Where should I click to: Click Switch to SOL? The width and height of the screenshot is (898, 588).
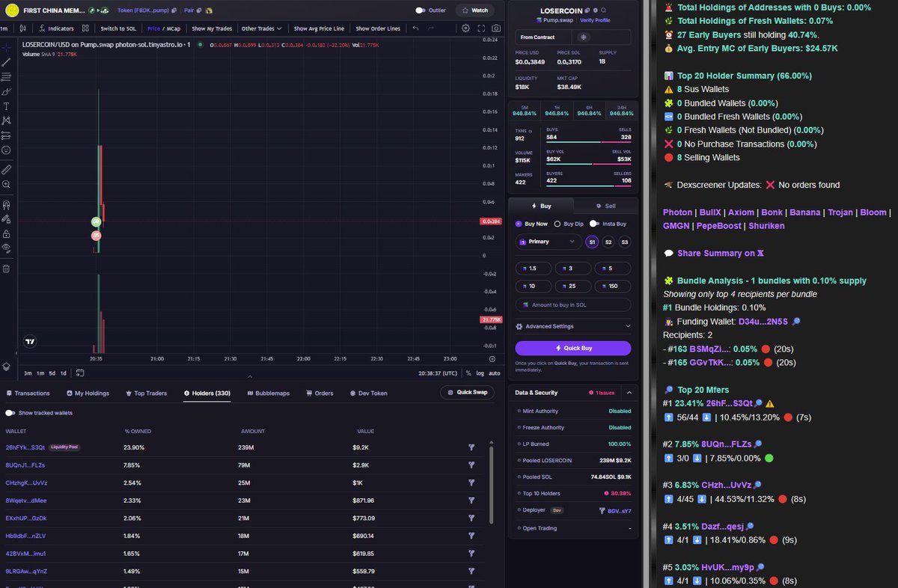(x=118, y=28)
